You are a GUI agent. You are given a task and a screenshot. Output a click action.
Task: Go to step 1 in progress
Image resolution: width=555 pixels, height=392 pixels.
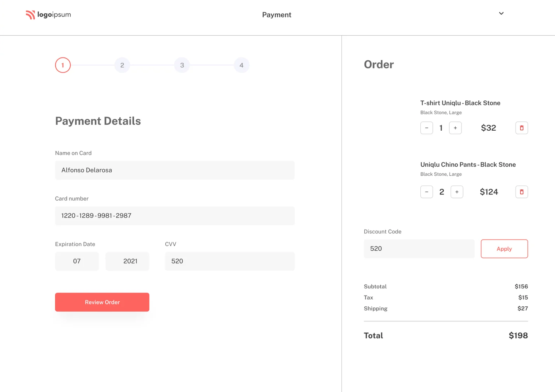(63, 65)
